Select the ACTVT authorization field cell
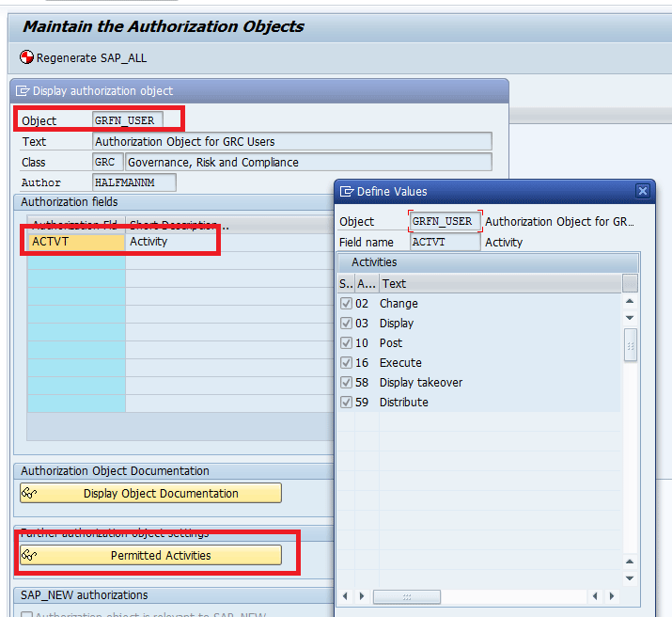 pos(77,242)
